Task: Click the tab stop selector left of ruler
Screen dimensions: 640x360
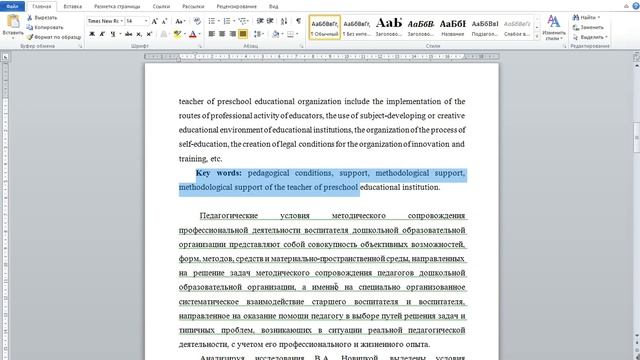Action: [x=5, y=57]
